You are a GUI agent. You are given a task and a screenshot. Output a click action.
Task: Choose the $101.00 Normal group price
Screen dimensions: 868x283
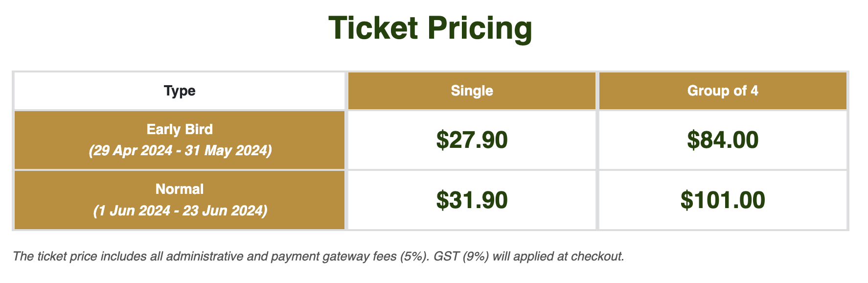coord(723,200)
